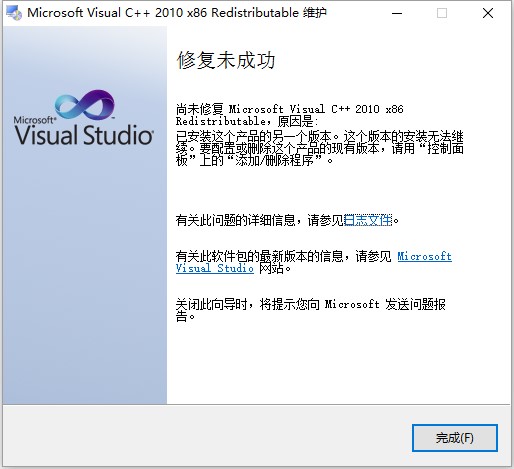Click the window title text in title bar
The image size is (514, 469).
click(x=177, y=13)
